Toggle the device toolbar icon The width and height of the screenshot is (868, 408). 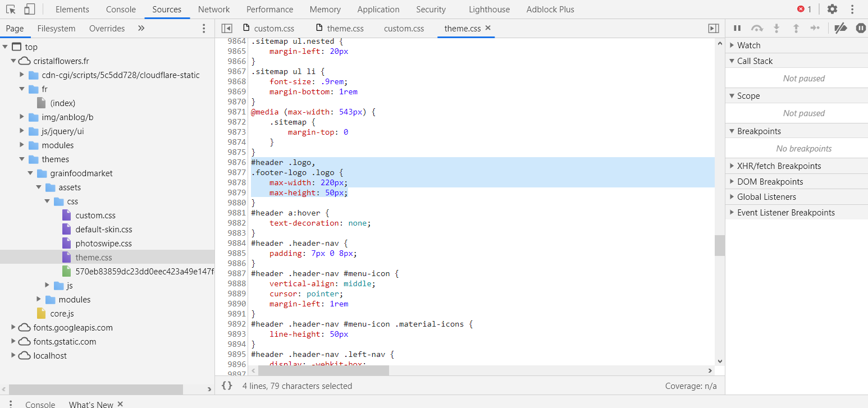tap(29, 10)
